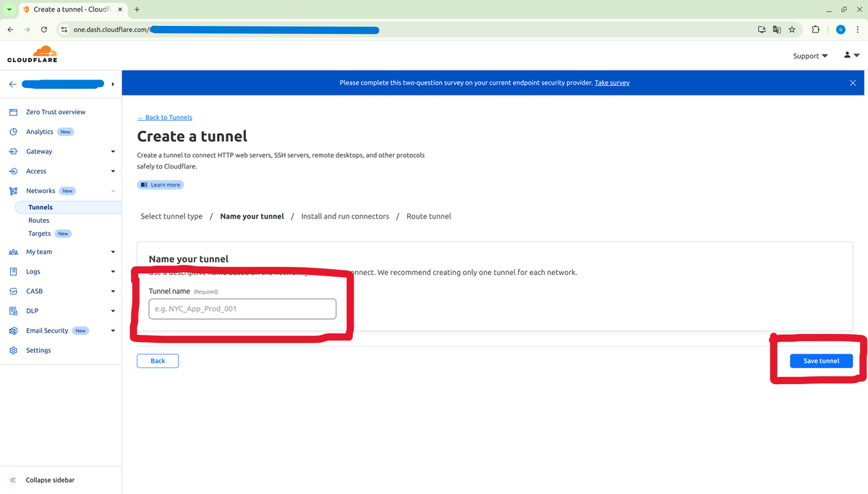Expand the Email Security menu arrow
Image resolution: width=868 pixels, height=494 pixels.
point(113,331)
